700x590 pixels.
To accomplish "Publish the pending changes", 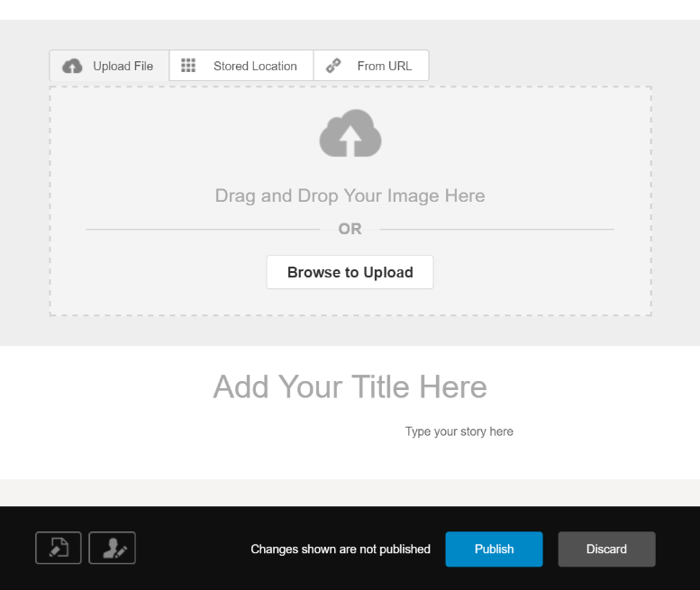I will [x=494, y=549].
